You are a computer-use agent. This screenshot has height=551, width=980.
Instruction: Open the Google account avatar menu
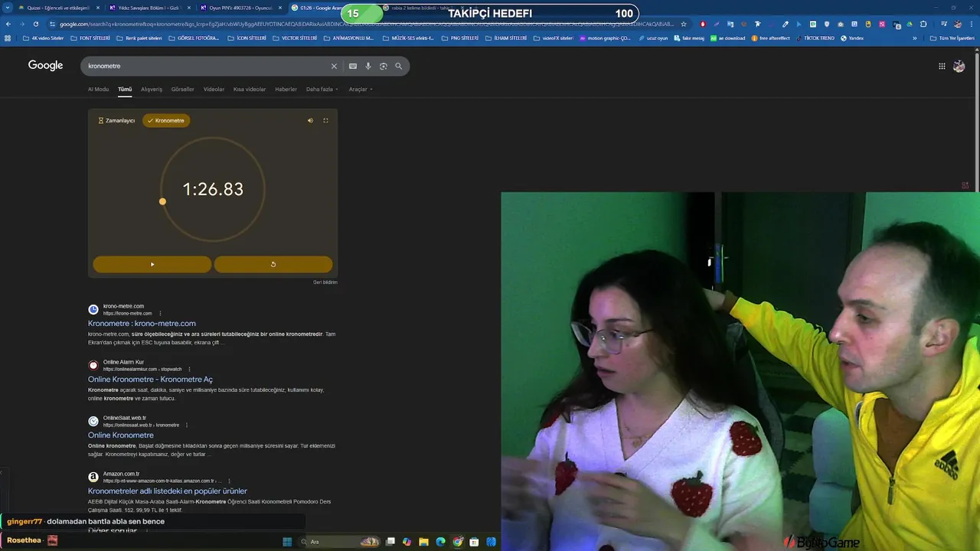[x=959, y=67]
